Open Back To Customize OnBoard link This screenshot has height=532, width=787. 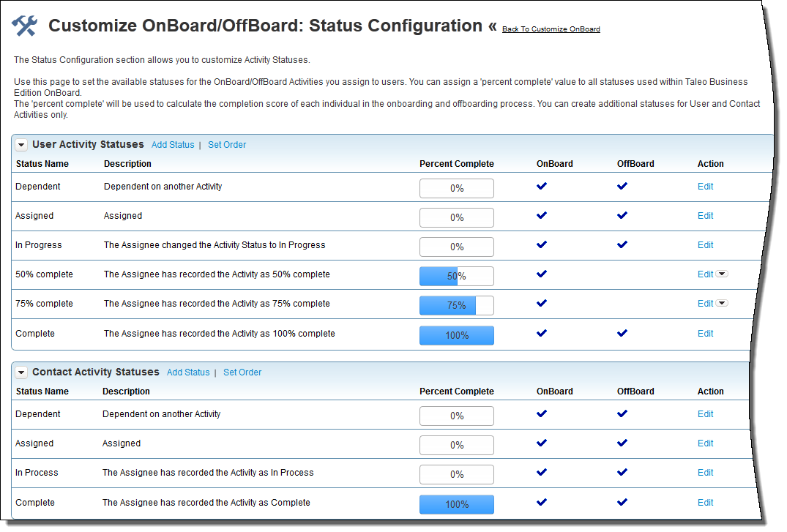coord(551,29)
